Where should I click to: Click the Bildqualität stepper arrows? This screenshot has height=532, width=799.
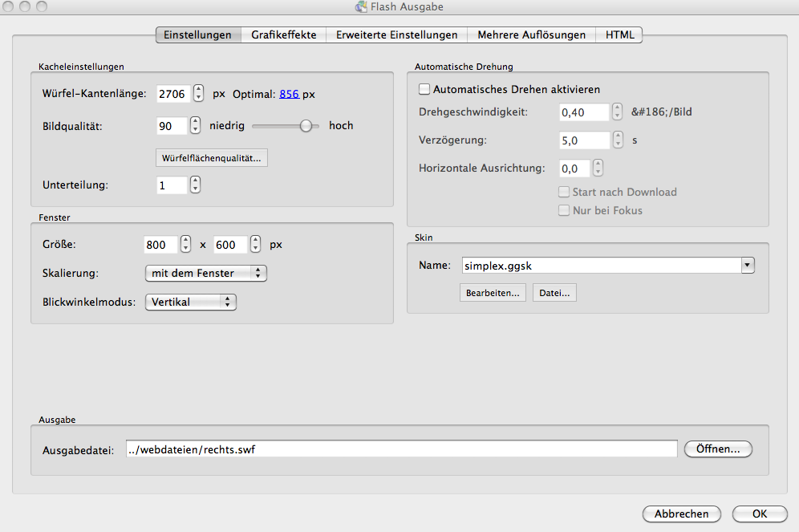pos(195,126)
